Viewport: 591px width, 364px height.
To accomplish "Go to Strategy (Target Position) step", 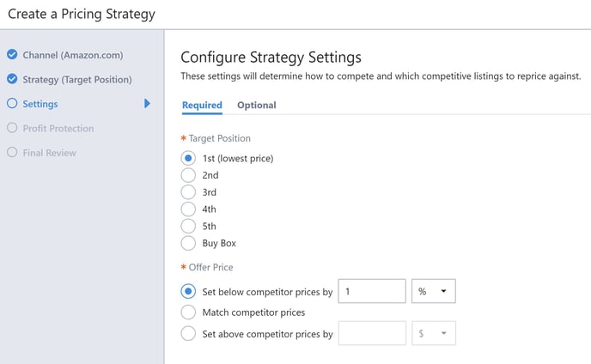I will pos(77,80).
